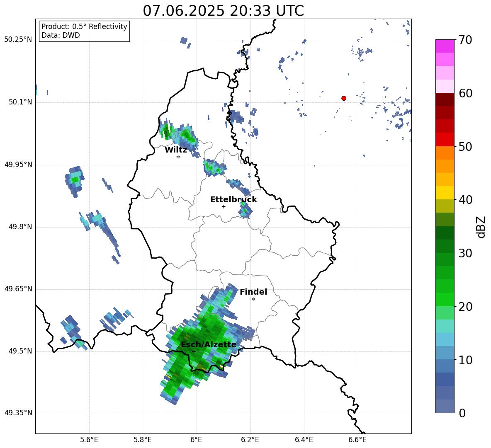The width and height of the screenshot is (491, 448).
Task: Click the Esch/Alzette station cross marker
Action: pos(194,351)
